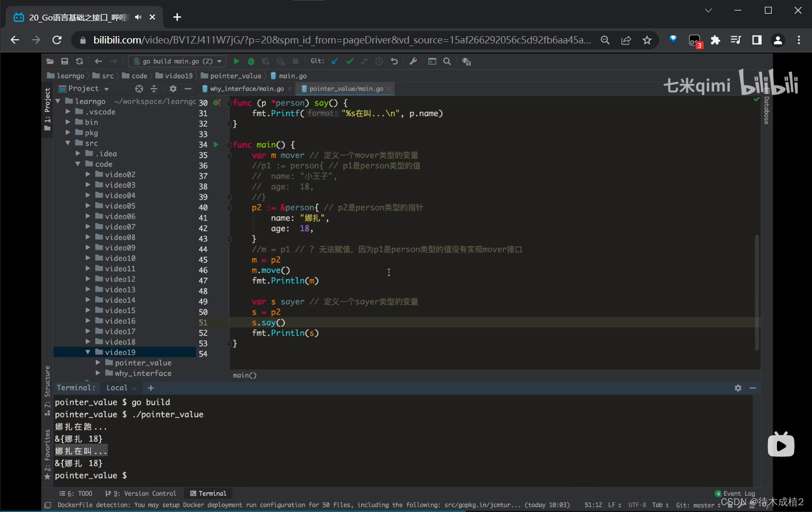
Task: Select the Local terminal tab
Action: coord(117,388)
